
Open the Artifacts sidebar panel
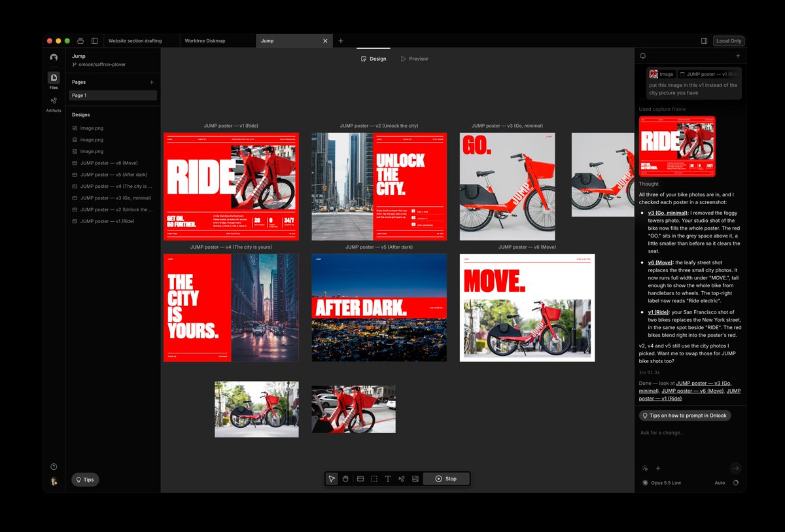pos(54,104)
